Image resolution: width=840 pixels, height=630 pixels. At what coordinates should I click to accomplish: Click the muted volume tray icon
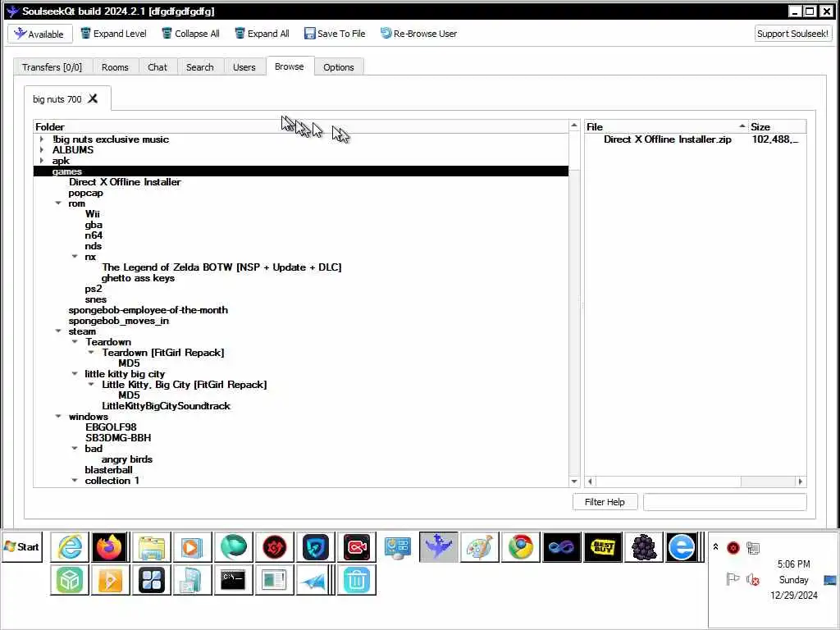coord(753,580)
